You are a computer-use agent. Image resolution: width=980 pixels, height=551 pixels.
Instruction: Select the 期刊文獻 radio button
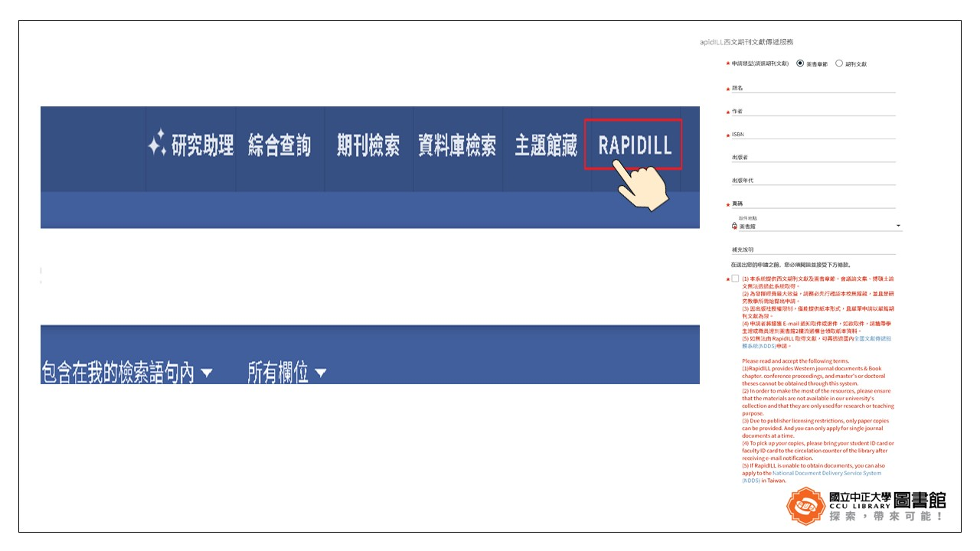(x=839, y=64)
